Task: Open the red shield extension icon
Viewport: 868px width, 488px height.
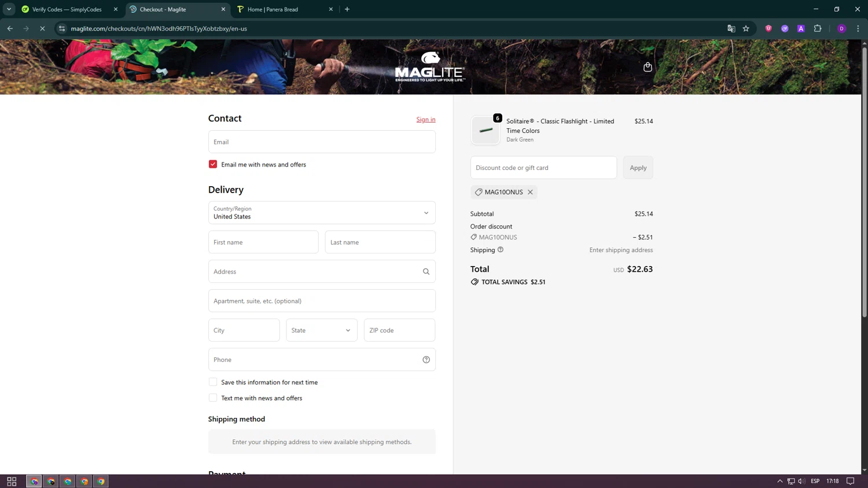Action: coord(768,28)
